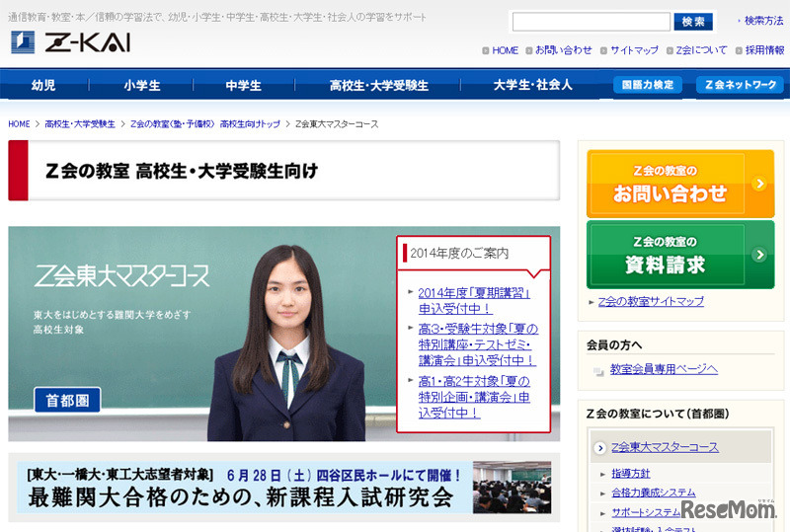This screenshot has width=790, height=532.
Task: Click the orange お問い合わせ banner arrow icon
Action: pos(757,184)
